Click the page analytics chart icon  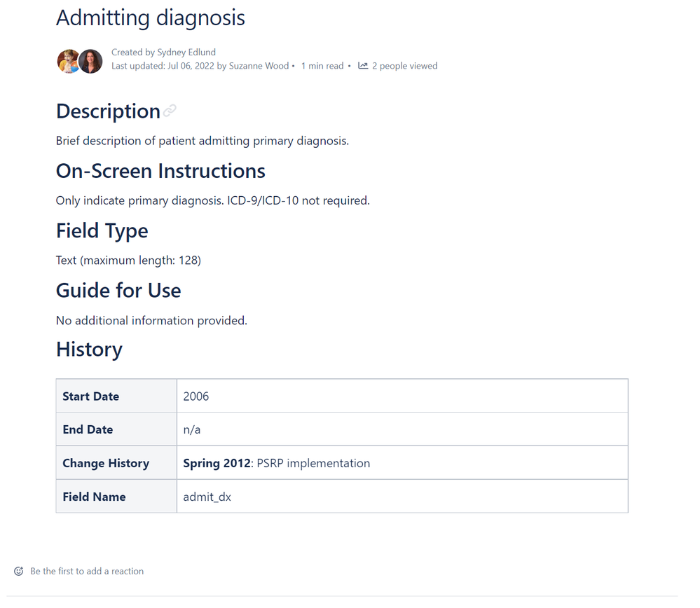363,66
